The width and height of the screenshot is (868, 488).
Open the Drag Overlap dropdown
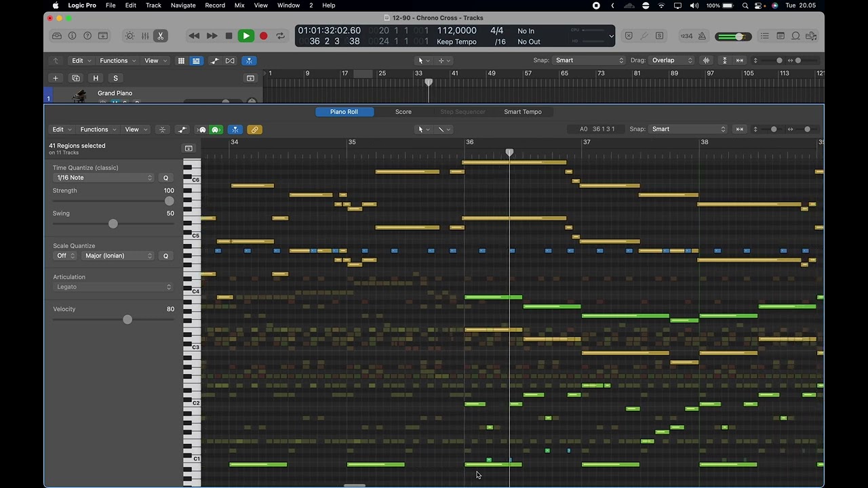[671, 60]
